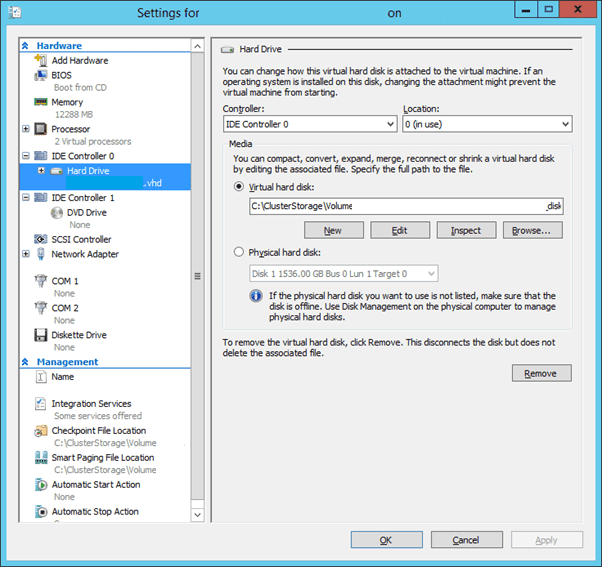Click the Diskette Drive floppy icon

click(x=40, y=335)
